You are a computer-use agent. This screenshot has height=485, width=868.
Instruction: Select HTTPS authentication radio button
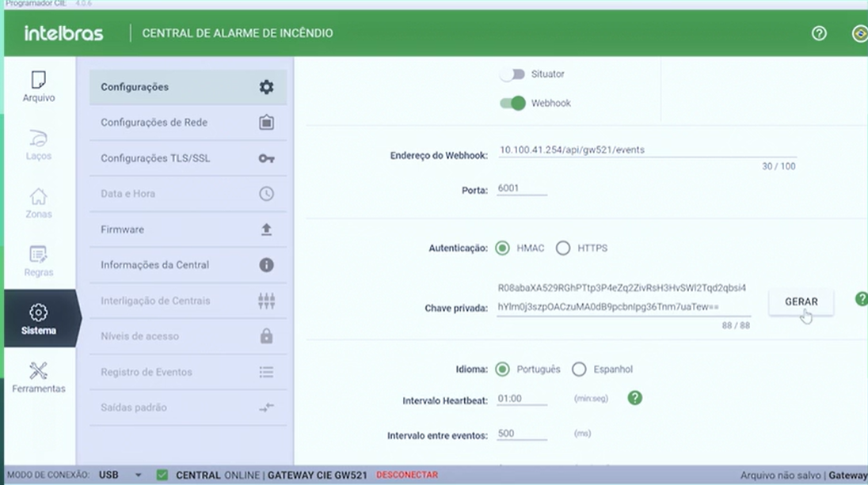click(x=563, y=248)
